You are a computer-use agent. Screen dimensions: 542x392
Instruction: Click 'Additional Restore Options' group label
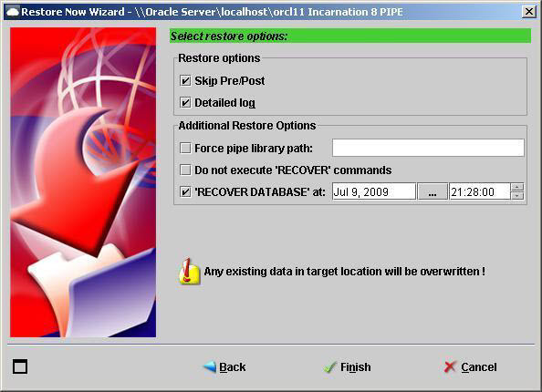[x=247, y=126]
